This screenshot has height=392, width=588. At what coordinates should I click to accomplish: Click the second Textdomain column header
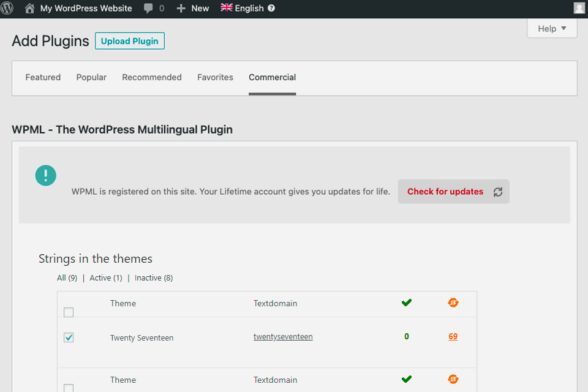click(x=275, y=380)
